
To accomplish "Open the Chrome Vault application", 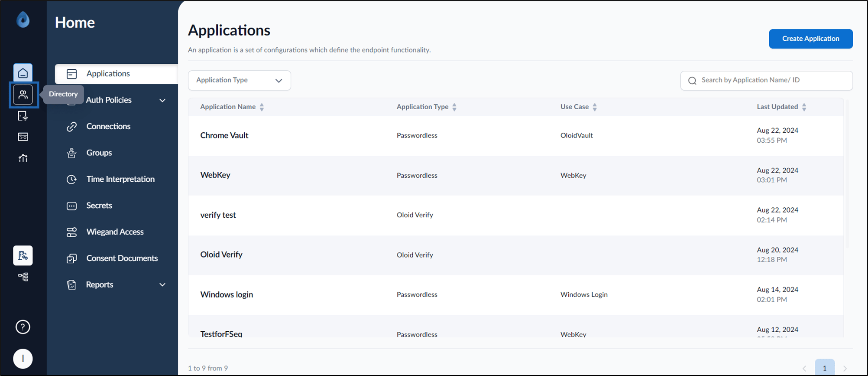I will (224, 135).
